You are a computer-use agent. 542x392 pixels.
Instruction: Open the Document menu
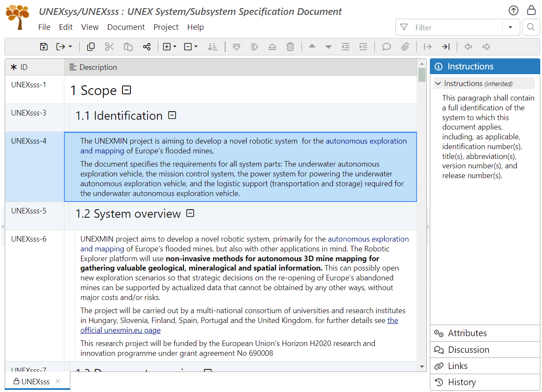[126, 27]
